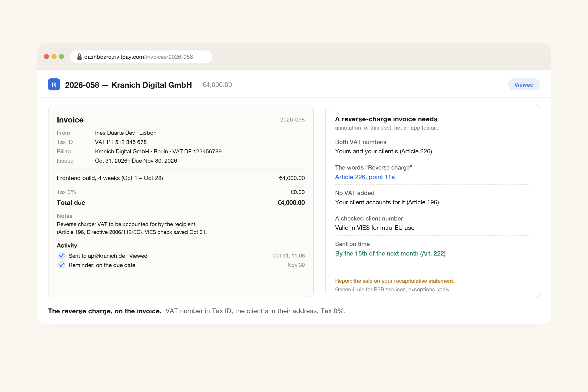588x392 pixels.
Task: Click Both VAT numbers label
Action: click(x=361, y=142)
